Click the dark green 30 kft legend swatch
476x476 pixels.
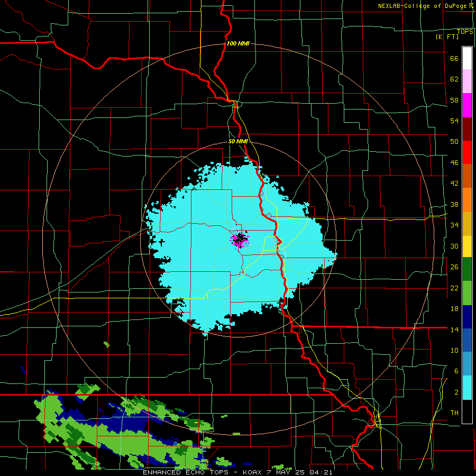[467, 269]
